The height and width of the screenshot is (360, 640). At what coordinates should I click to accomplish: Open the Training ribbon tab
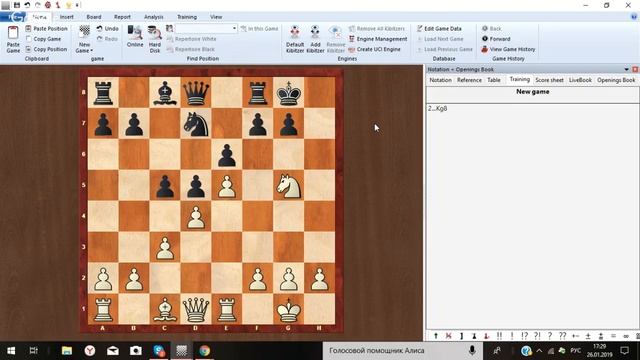click(187, 17)
